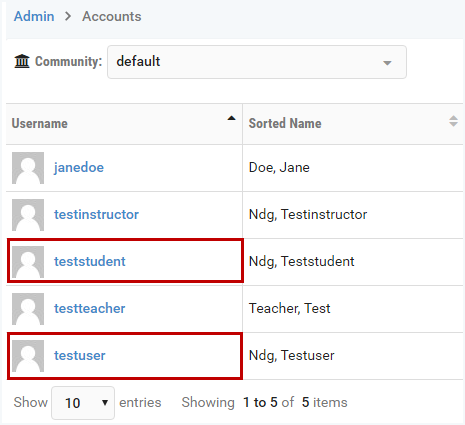Open the janedoe account link

pyautogui.click(x=79, y=167)
